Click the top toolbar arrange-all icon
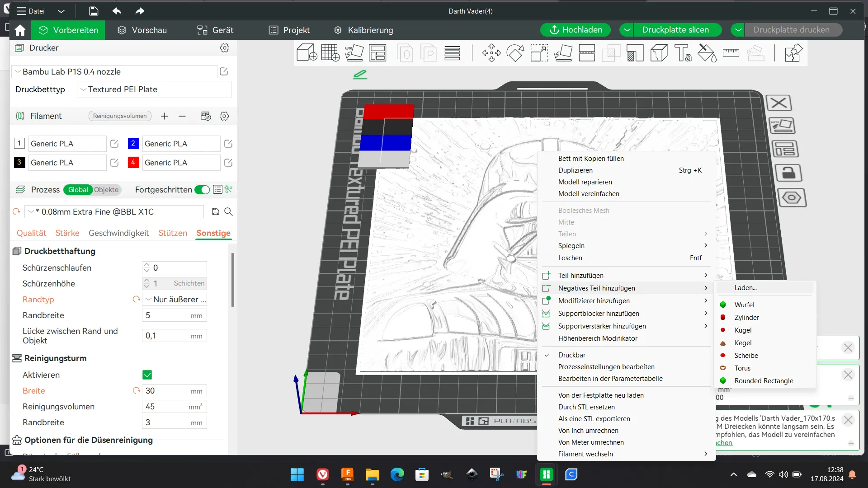The image size is (868, 488). [377, 53]
